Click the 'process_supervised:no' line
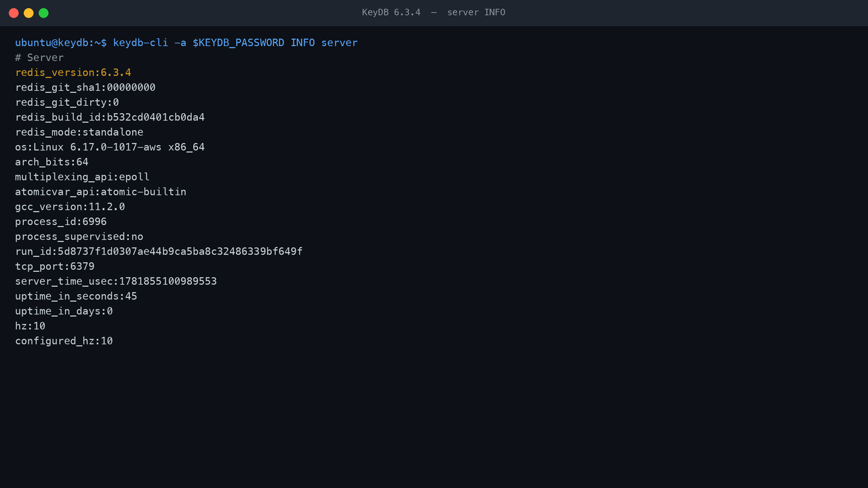Image resolution: width=868 pixels, height=488 pixels. pyautogui.click(x=79, y=237)
